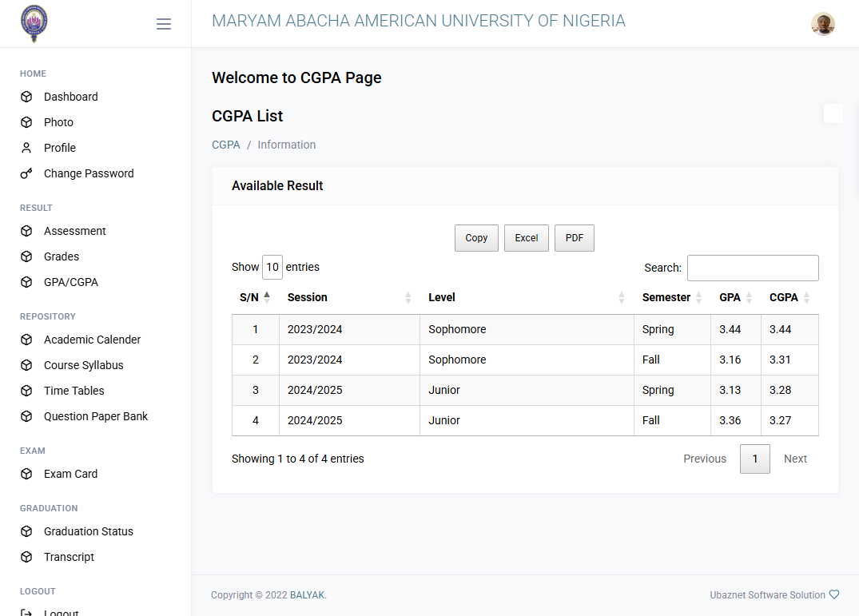
Task: Click the university crest logo
Action: (34, 23)
